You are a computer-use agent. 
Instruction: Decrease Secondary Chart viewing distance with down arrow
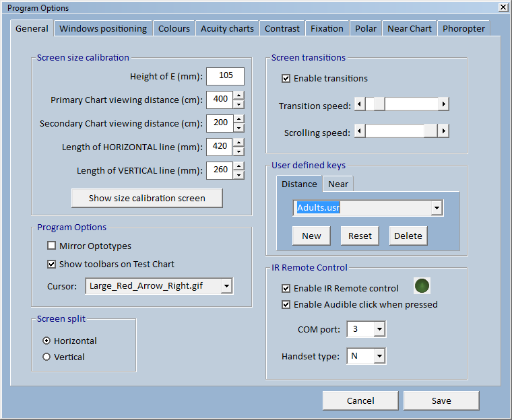239,128
